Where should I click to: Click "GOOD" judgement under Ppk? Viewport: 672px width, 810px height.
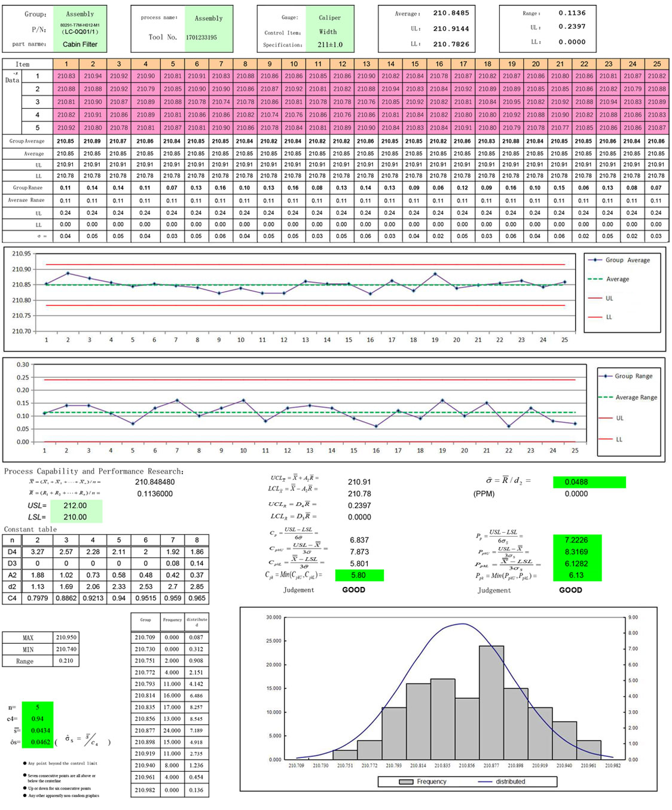[x=571, y=589]
